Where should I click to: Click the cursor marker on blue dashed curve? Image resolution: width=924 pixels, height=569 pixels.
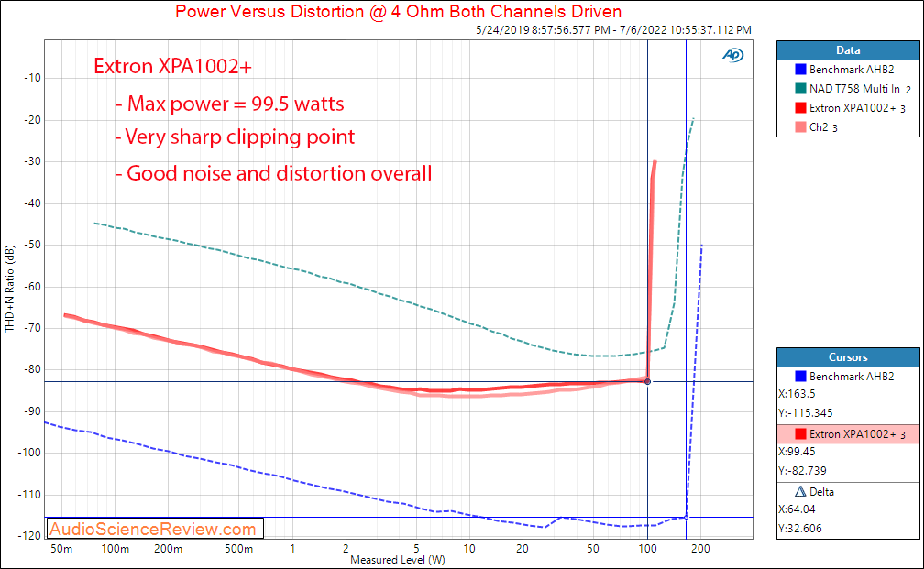click(x=686, y=517)
